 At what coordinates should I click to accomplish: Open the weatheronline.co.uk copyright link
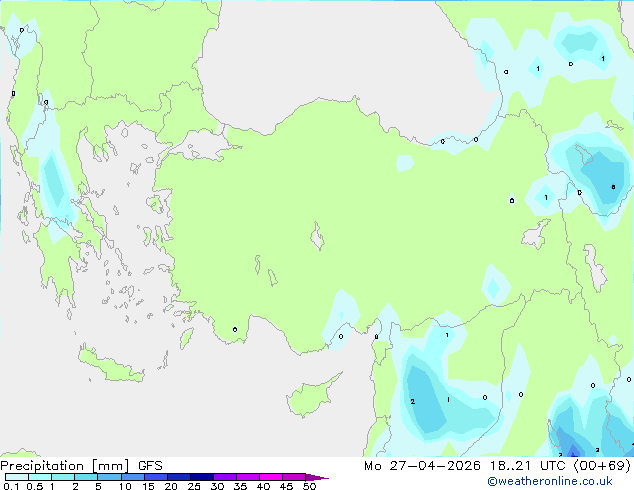coord(550,481)
